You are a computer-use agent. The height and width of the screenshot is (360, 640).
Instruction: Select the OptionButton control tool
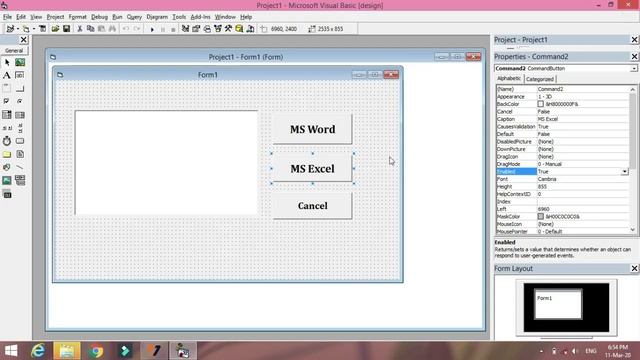(20, 101)
